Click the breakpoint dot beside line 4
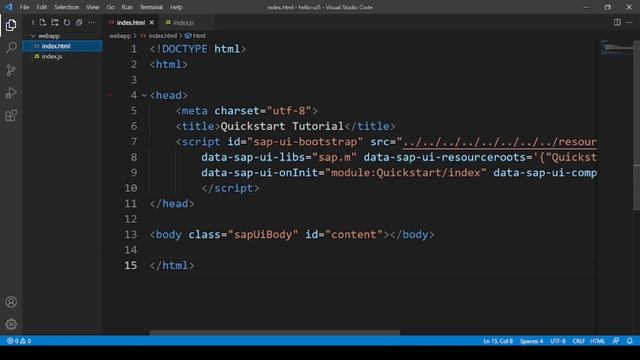The width and height of the screenshot is (640, 360). (x=110, y=95)
